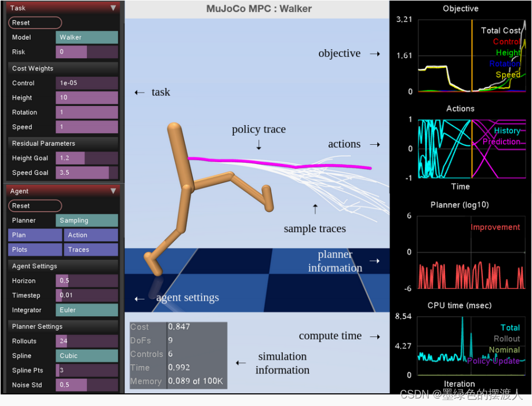Collapse the Task section triangle
Screen dimensions: 532x406
click(113, 8)
